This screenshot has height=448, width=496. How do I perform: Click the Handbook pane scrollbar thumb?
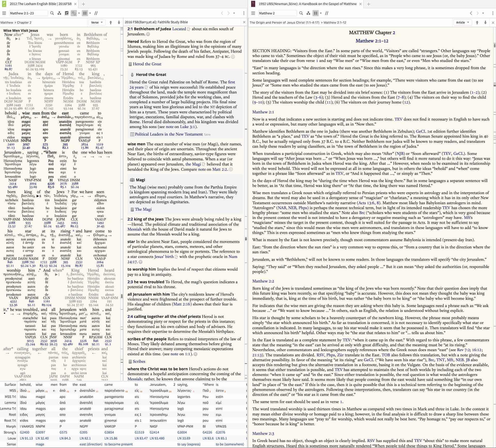tap(495, 46)
